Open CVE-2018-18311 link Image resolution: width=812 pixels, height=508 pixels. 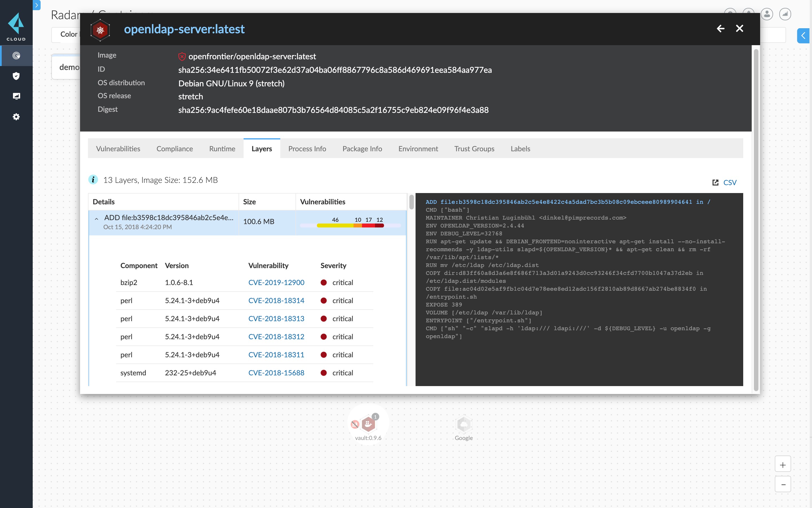point(276,355)
